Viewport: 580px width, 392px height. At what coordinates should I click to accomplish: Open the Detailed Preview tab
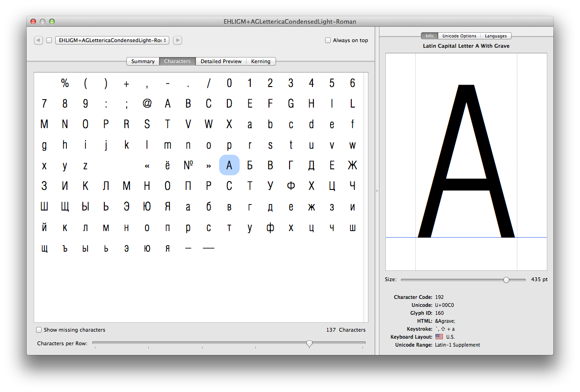tap(221, 61)
